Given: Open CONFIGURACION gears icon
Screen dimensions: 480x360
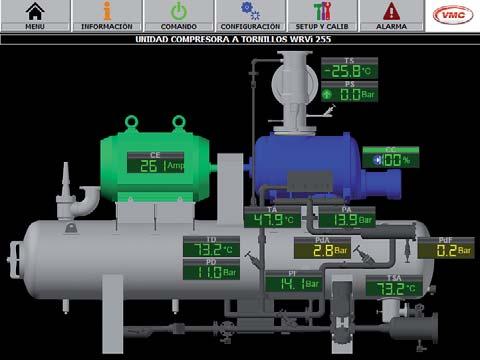Looking at the screenshot, I should point(250,11).
